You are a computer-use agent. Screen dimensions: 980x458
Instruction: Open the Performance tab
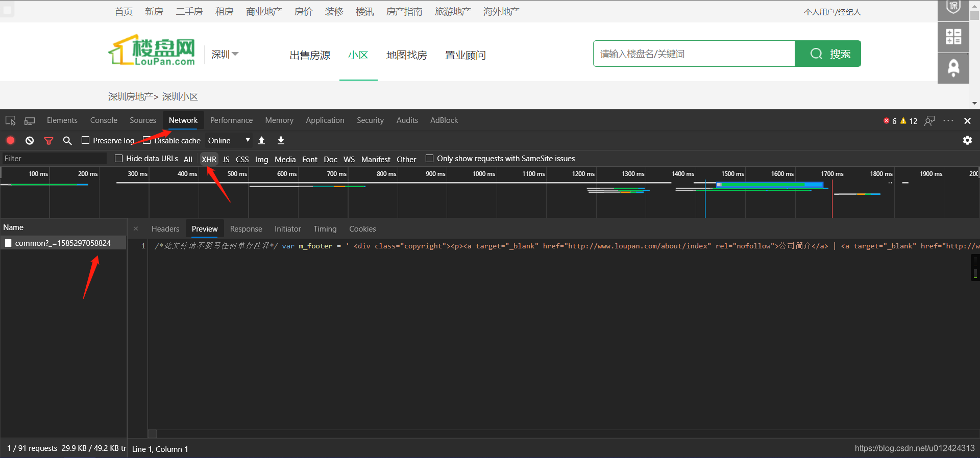pyautogui.click(x=231, y=120)
